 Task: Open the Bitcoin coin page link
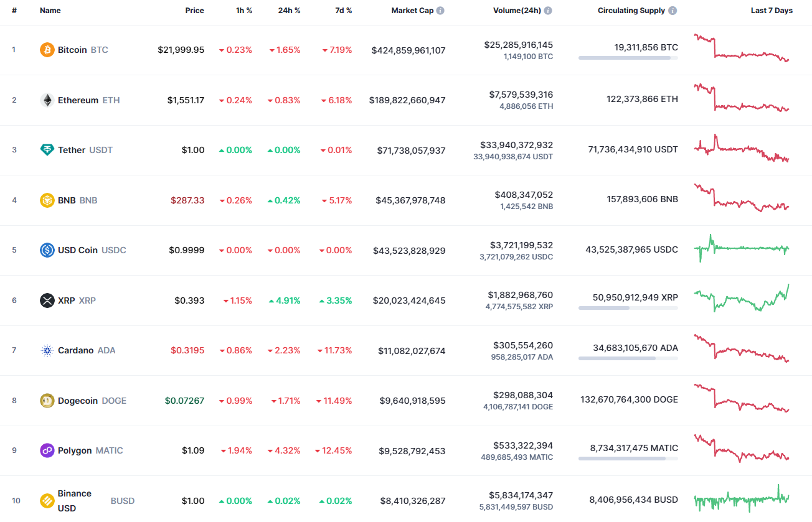pos(73,50)
